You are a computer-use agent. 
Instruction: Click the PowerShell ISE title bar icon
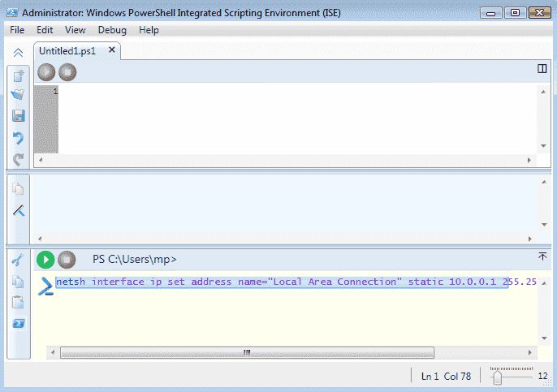[12, 13]
